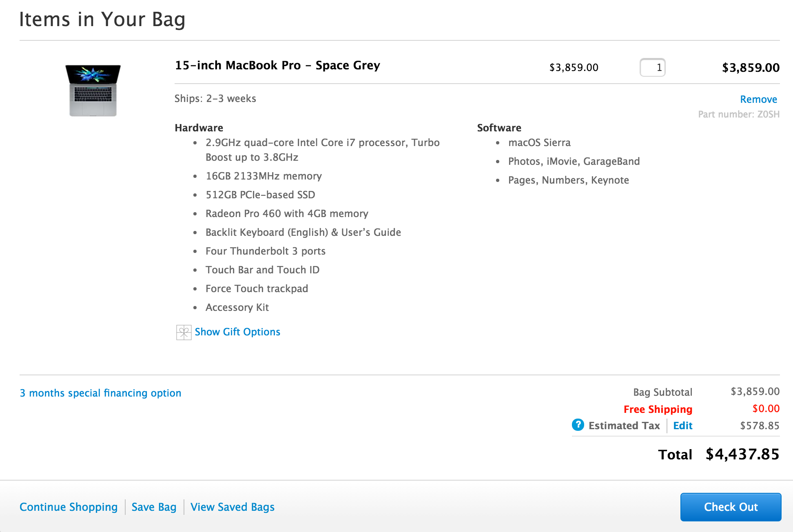Click the Save Bag link
Image resolution: width=793 pixels, height=532 pixels.
[154, 507]
